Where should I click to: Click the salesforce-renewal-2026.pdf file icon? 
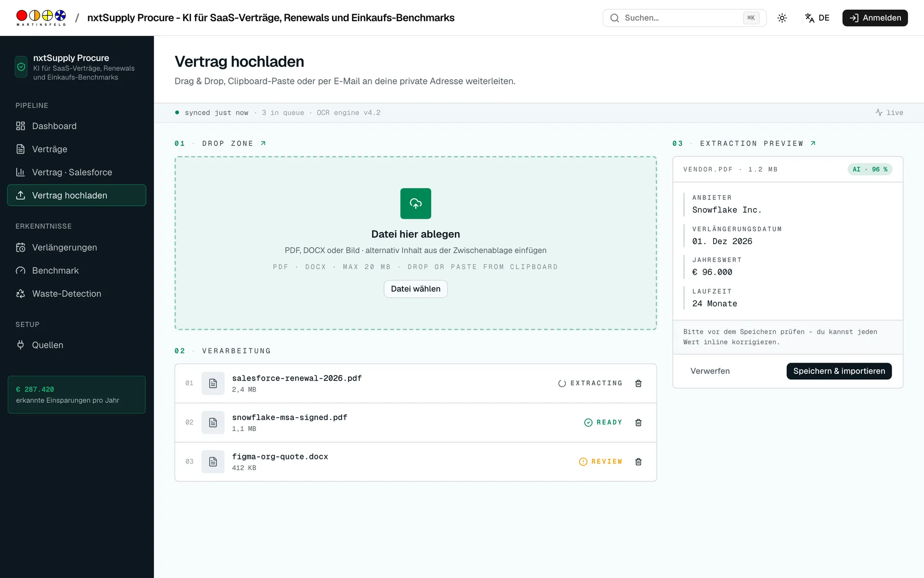pyautogui.click(x=213, y=383)
